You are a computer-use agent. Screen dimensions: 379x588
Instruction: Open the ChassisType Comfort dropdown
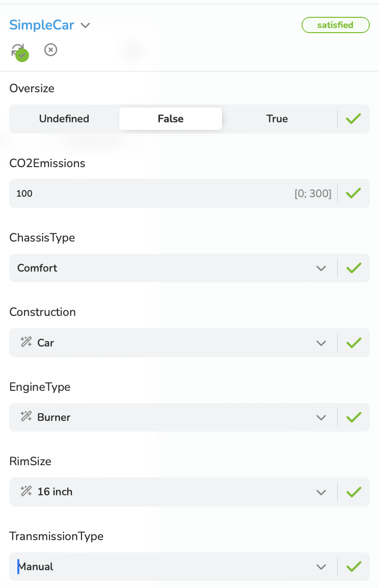(173, 268)
